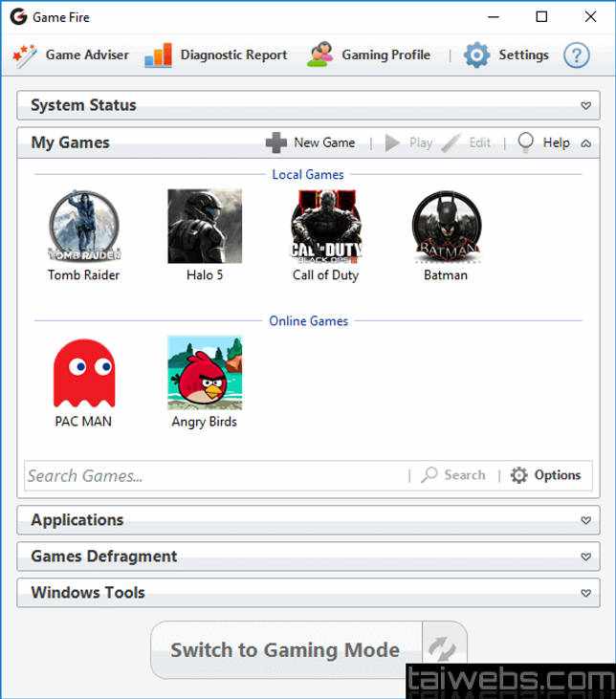The height and width of the screenshot is (699, 616).
Task: Click the Angry Birds name label
Action: click(205, 422)
